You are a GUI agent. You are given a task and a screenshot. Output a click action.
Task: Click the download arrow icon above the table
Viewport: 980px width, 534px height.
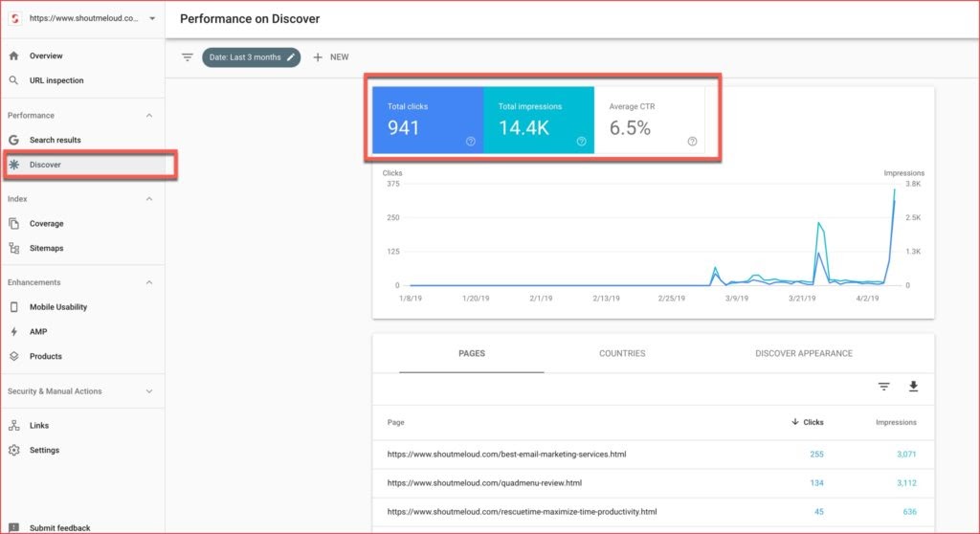click(913, 387)
